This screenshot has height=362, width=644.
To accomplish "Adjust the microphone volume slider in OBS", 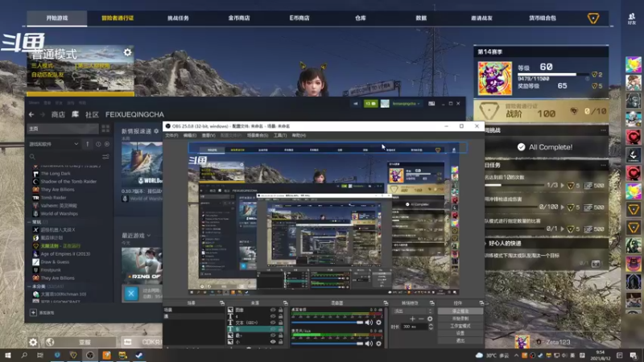I will coord(328,343).
